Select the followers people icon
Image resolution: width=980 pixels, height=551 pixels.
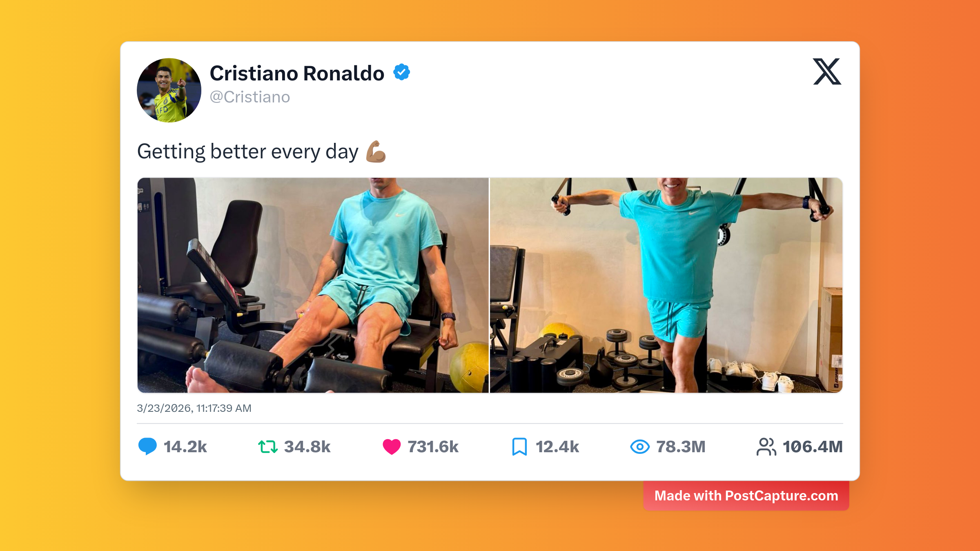click(x=767, y=447)
